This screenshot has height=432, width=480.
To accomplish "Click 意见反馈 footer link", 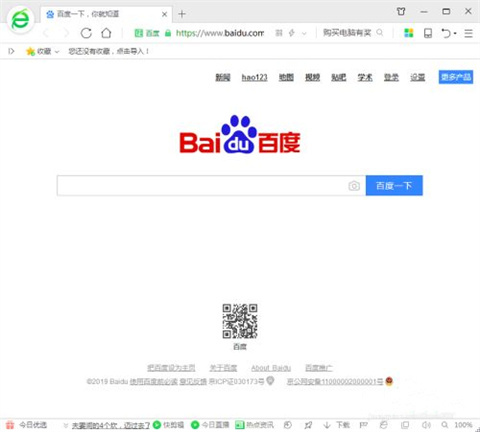I will [193, 381].
